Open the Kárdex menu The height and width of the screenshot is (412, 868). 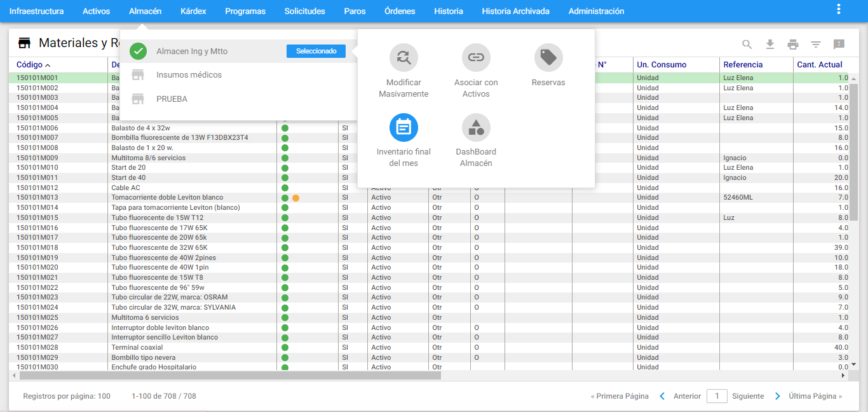[193, 11]
